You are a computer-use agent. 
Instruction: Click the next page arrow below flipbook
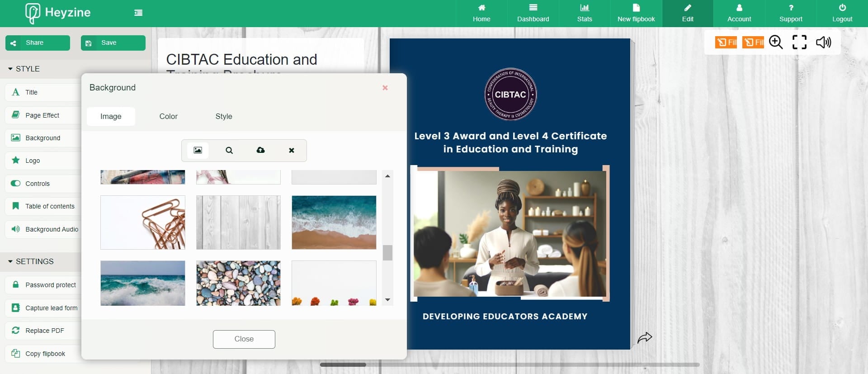[645, 337]
